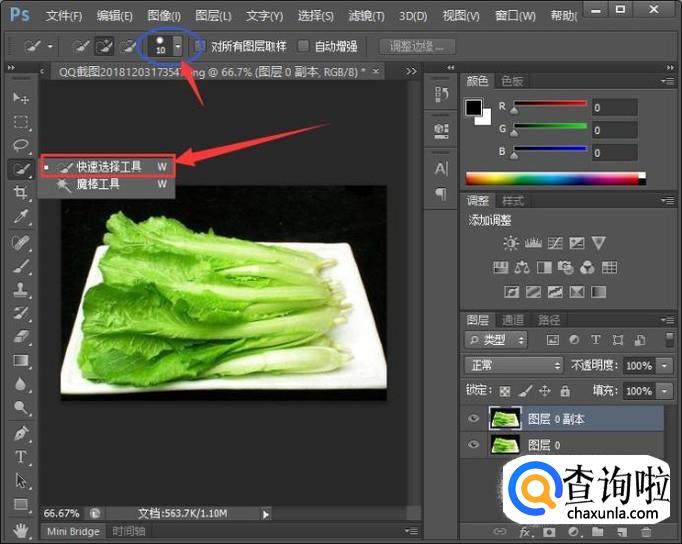682x544 pixels.
Task: Select the Rectangular Marquee tool
Action: [20, 122]
